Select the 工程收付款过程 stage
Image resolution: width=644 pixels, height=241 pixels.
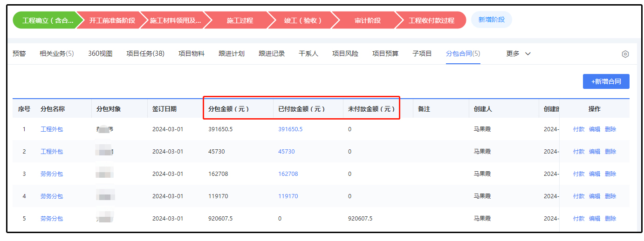431,20
